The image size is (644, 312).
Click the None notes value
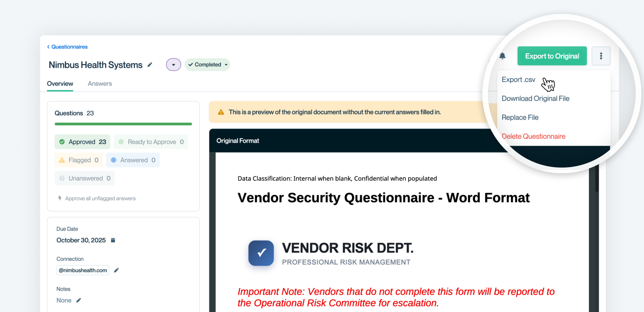coord(64,300)
